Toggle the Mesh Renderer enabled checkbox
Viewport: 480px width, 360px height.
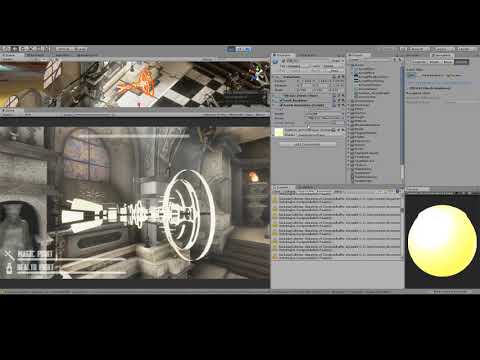(281, 100)
